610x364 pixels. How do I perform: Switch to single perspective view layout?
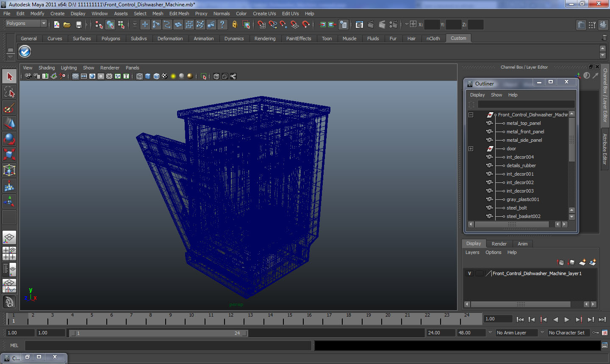click(x=9, y=237)
